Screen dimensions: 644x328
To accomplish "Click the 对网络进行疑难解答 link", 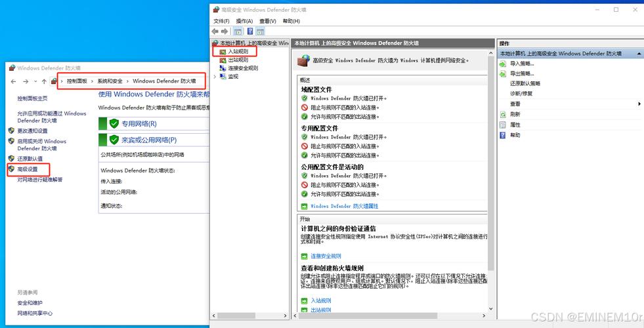I will pyautogui.click(x=40, y=179).
